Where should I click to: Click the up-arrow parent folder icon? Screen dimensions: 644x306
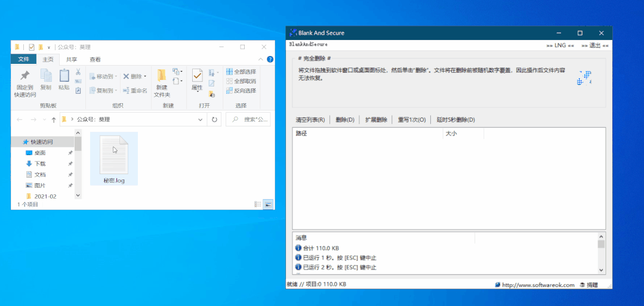(54, 120)
